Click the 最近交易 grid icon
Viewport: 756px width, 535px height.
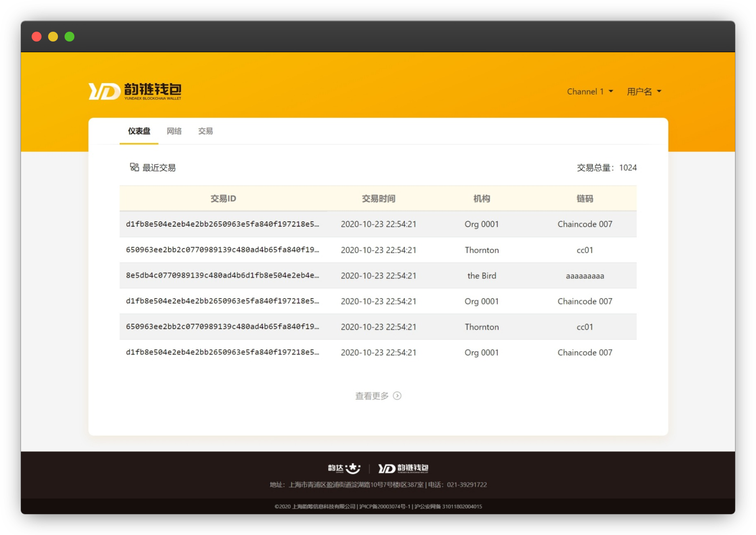click(134, 167)
